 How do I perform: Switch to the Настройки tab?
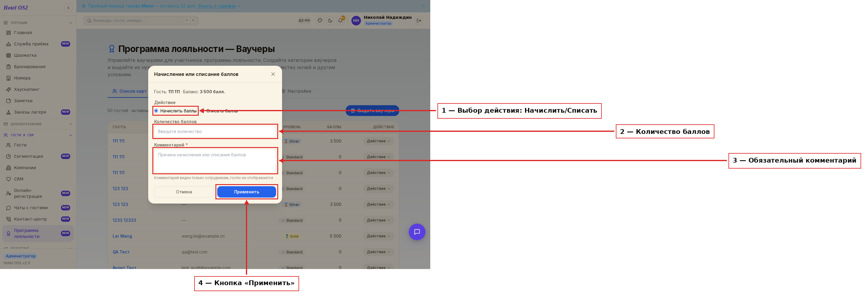coord(296,91)
